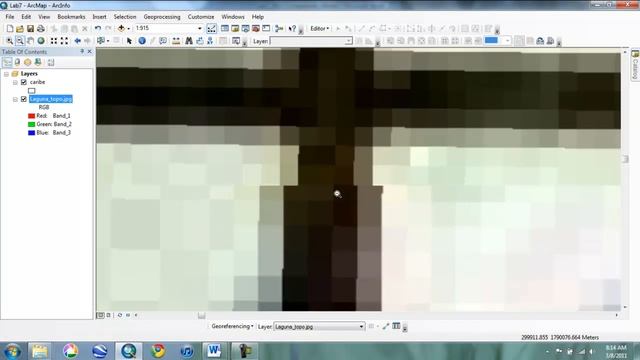
Task: Undo the last action
Action: [98, 29]
